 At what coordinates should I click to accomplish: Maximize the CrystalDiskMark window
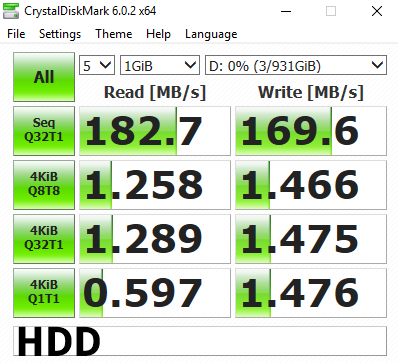pos(331,11)
